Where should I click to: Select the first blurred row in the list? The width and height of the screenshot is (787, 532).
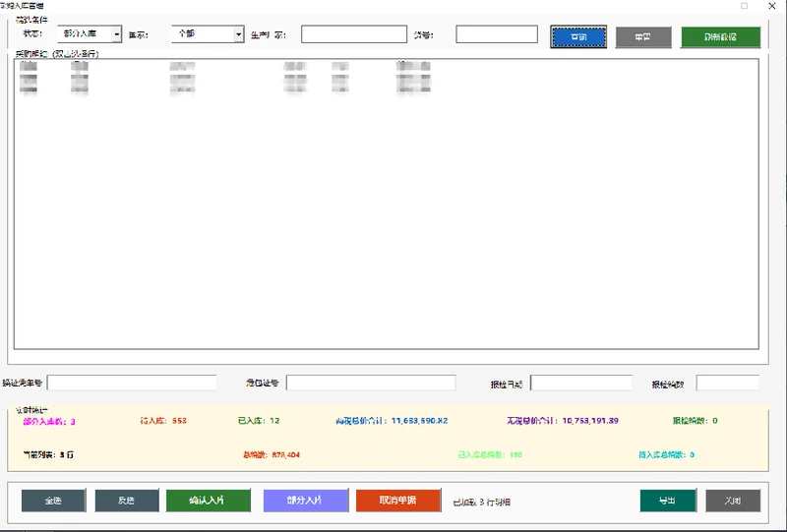tap(225, 66)
